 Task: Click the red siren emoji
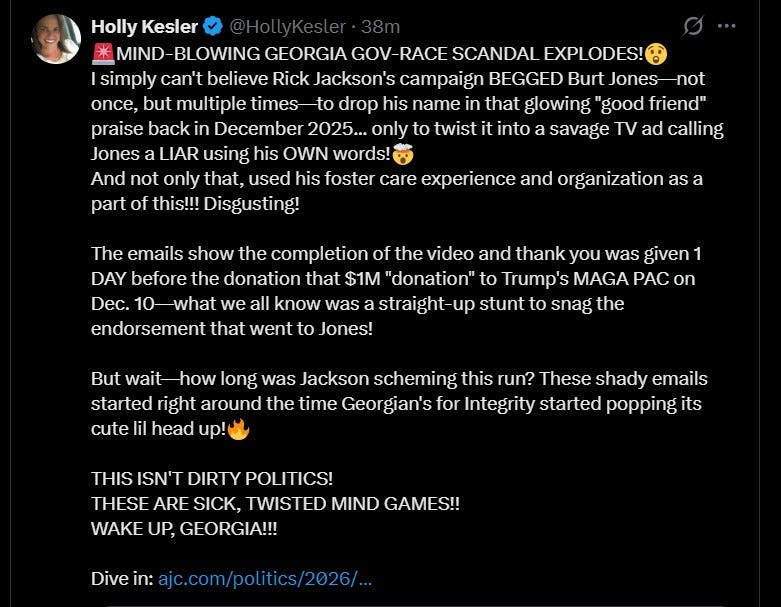click(x=103, y=54)
